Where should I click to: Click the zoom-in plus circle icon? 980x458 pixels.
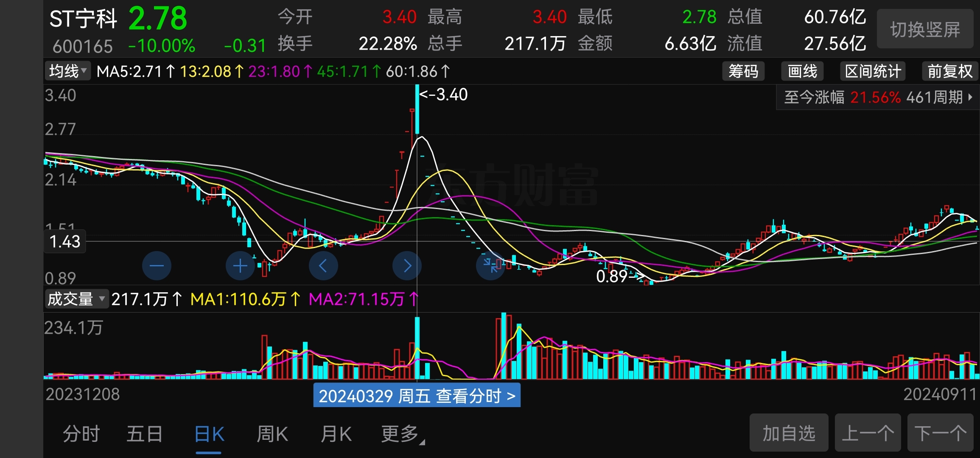tap(240, 266)
